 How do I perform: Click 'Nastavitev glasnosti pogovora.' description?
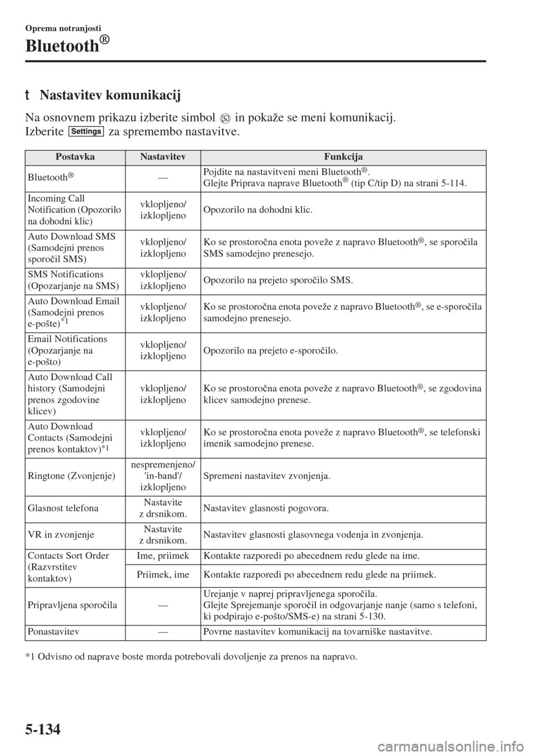click(x=266, y=508)
